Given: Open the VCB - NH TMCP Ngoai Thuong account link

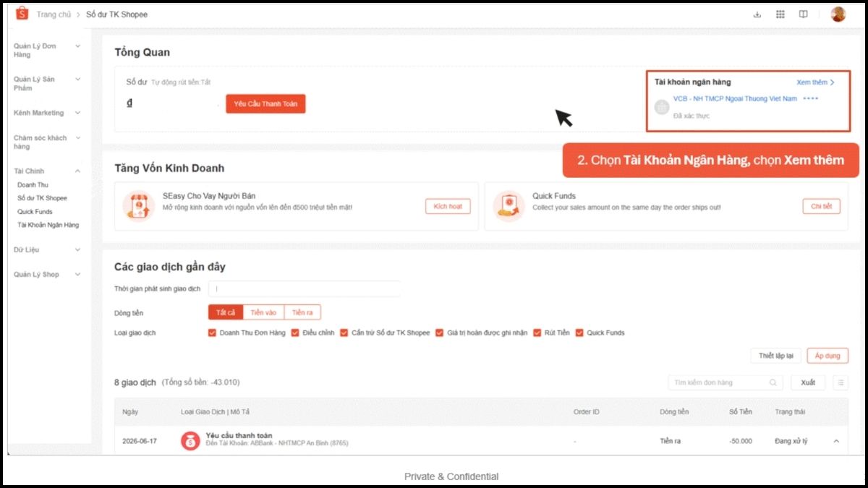Looking at the screenshot, I should [x=735, y=98].
